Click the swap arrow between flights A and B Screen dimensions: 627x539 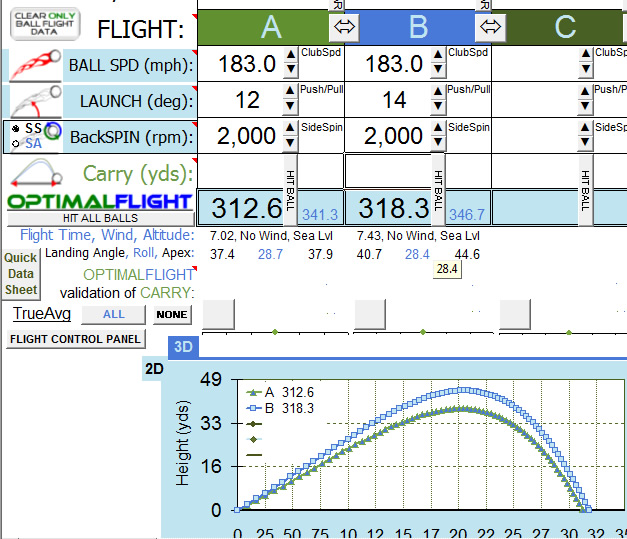[344, 27]
